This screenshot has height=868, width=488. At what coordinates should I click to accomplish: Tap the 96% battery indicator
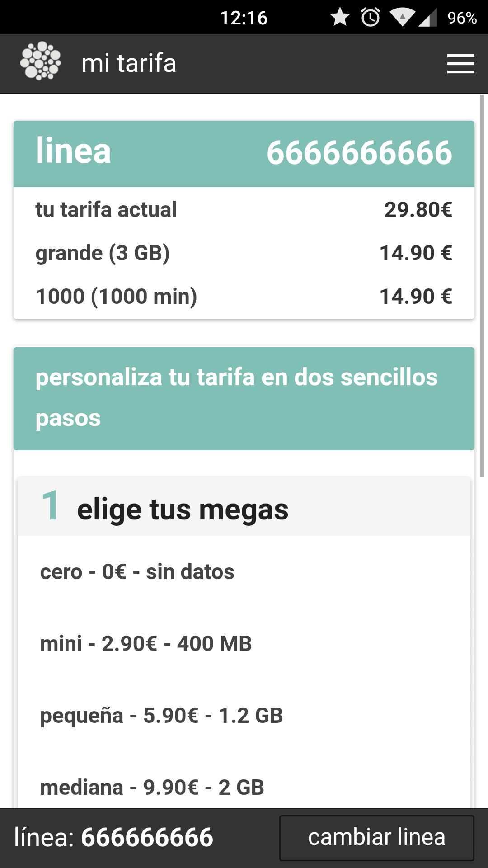click(462, 18)
